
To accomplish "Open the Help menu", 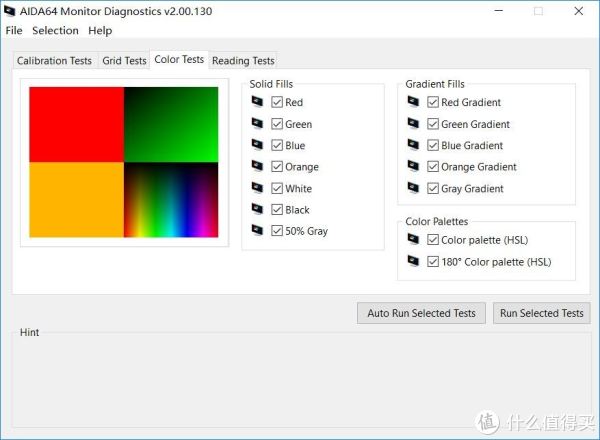I will [x=100, y=30].
